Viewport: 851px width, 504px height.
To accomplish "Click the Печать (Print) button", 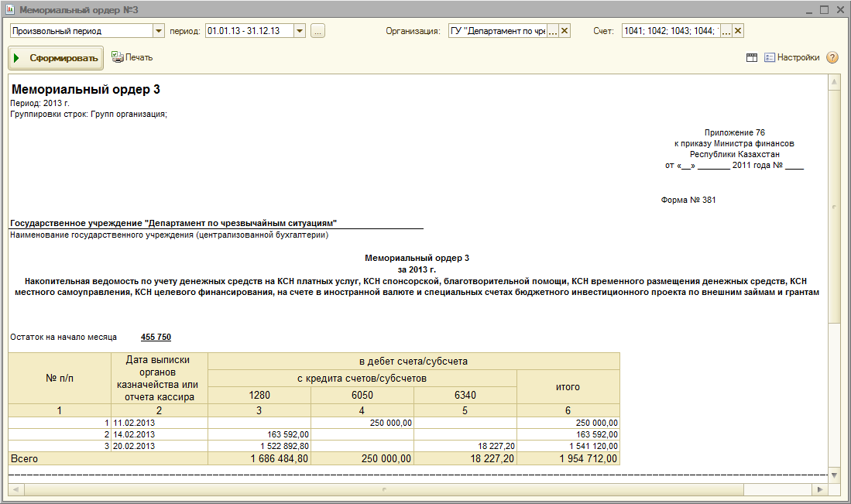I will tap(132, 57).
